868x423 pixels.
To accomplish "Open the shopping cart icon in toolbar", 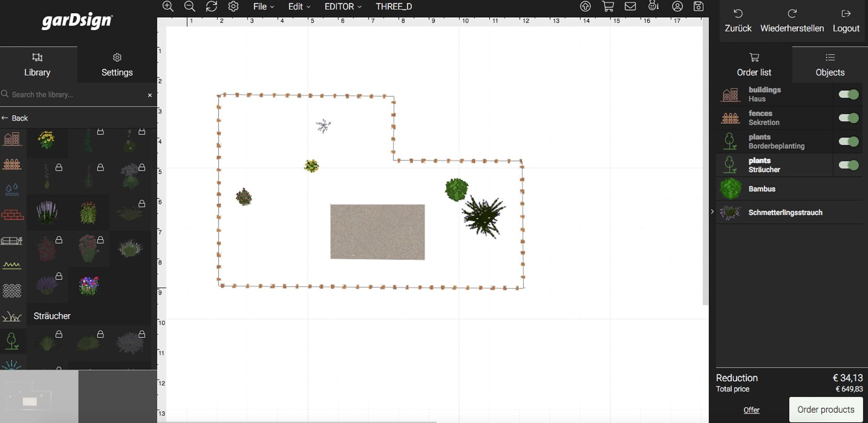I will tap(608, 6).
